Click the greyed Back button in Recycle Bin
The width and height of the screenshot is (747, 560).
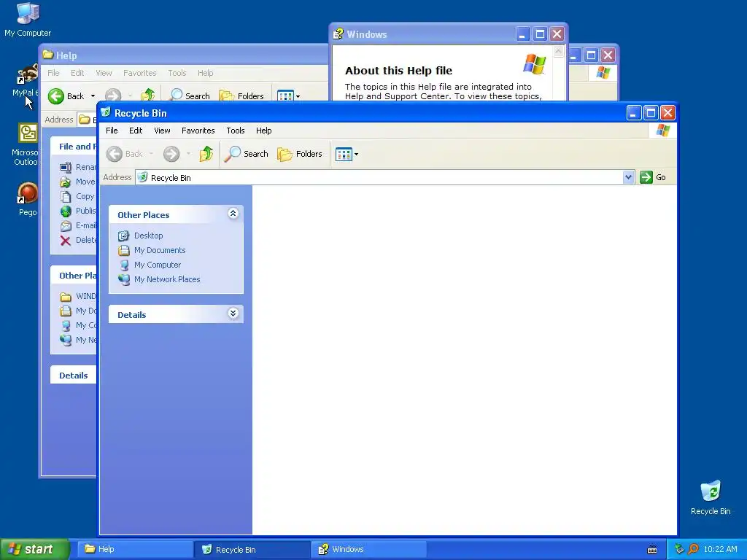coord(124,154)
